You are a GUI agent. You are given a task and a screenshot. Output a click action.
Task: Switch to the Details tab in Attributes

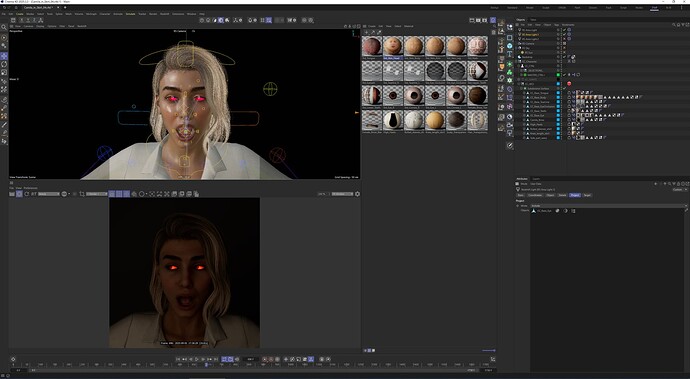click(x=562, y=195)
